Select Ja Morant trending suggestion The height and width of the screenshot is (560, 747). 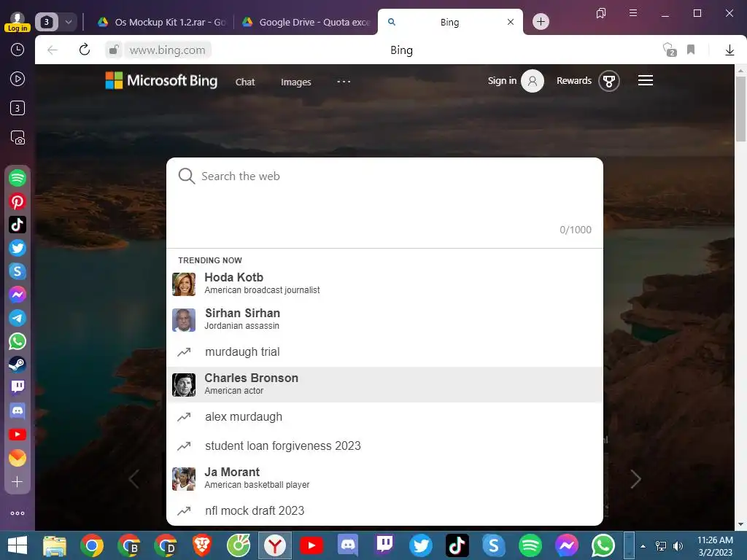pyautogui.click(x=384, y=478)
